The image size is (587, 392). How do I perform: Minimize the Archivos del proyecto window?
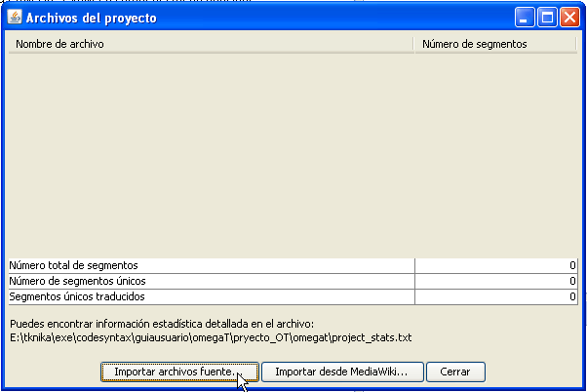point(525,18)
